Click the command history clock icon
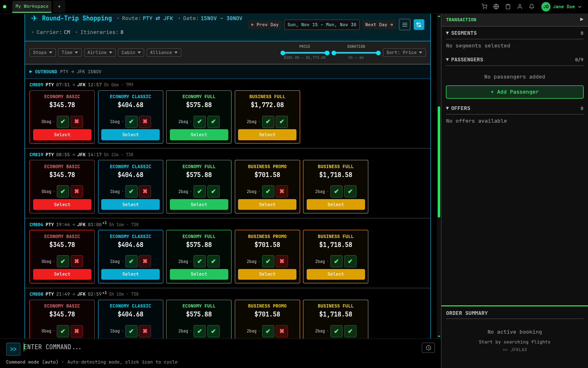This screenshot has height=368, width=588. tap(428, 348)
